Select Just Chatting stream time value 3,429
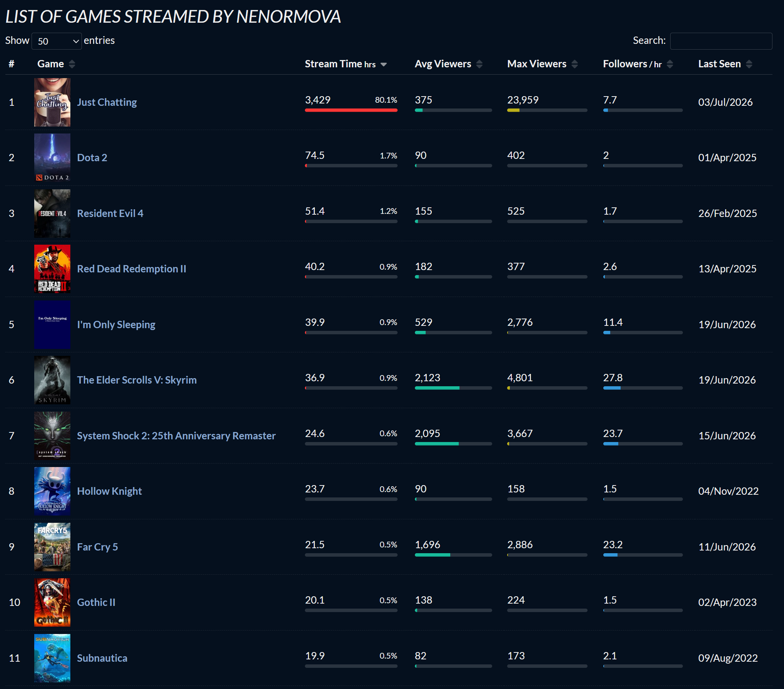 coord(318,100)
